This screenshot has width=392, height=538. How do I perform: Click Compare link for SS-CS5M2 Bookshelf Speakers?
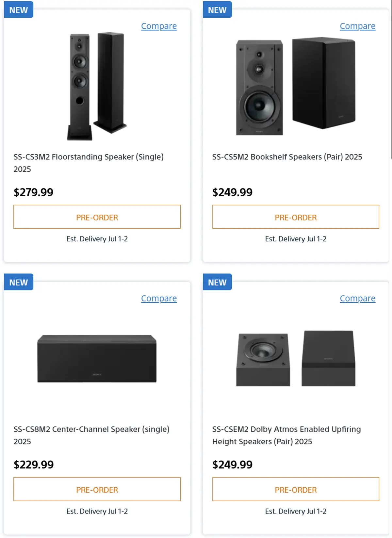pos(357,26)
